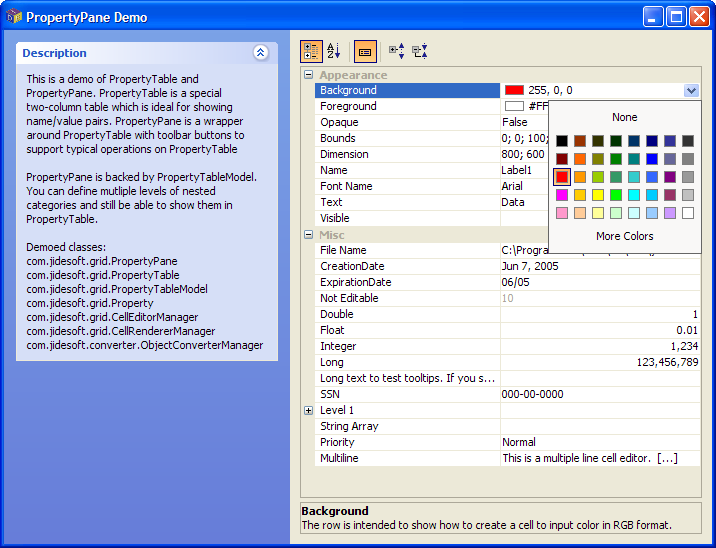The width and height of the screenshot is (716, 548).
Task: Click the Foreground color preview swatch
Action: [514, 106]
